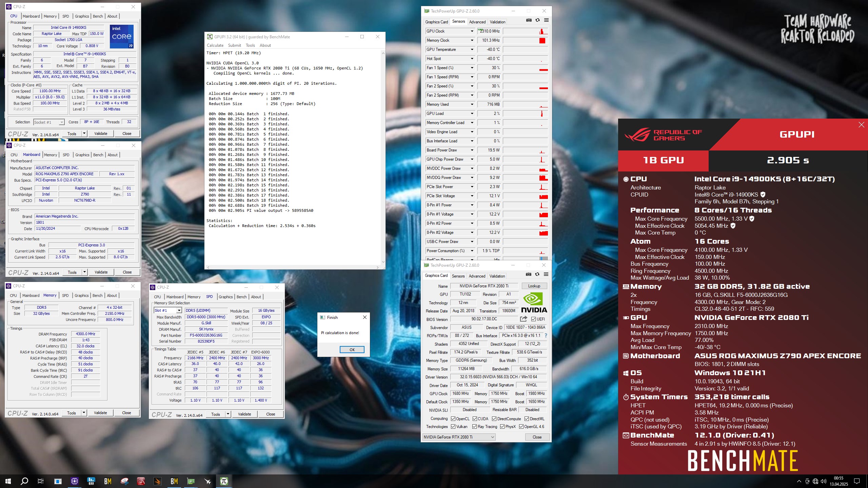Open the GPU selector dropdown in GPU-Z

459,437
